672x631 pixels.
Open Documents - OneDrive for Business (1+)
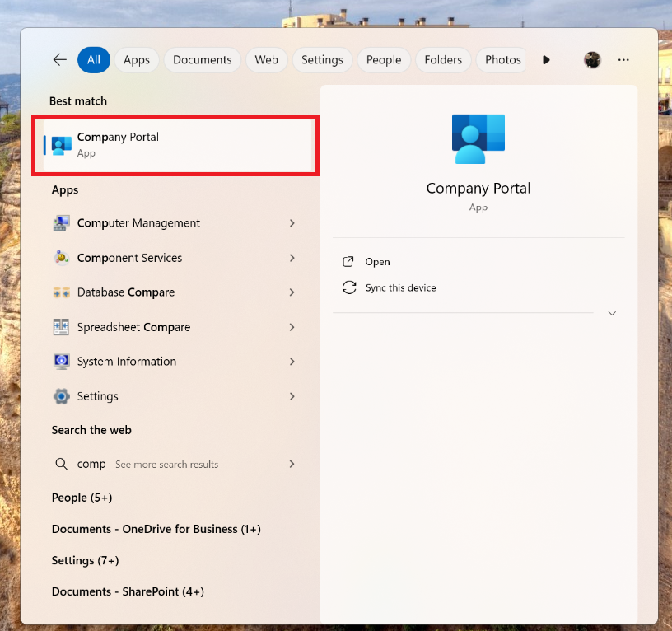pyautogui.click(x=156, y=529)
